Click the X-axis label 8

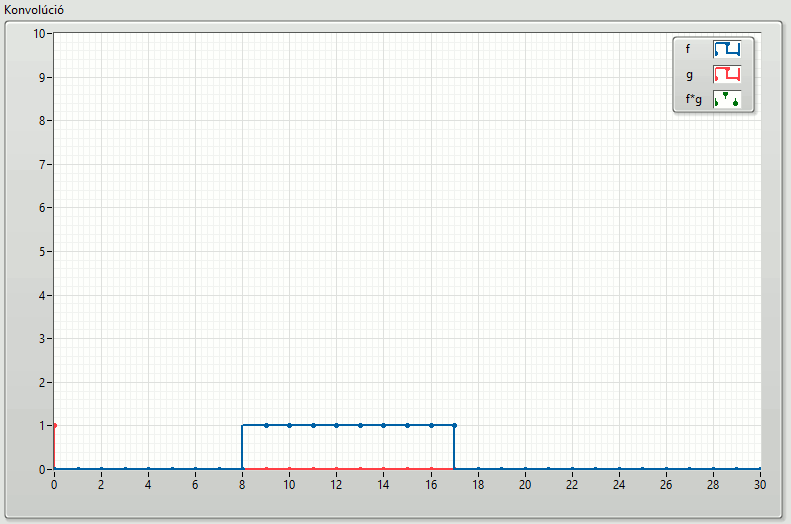tap(242, 485)
